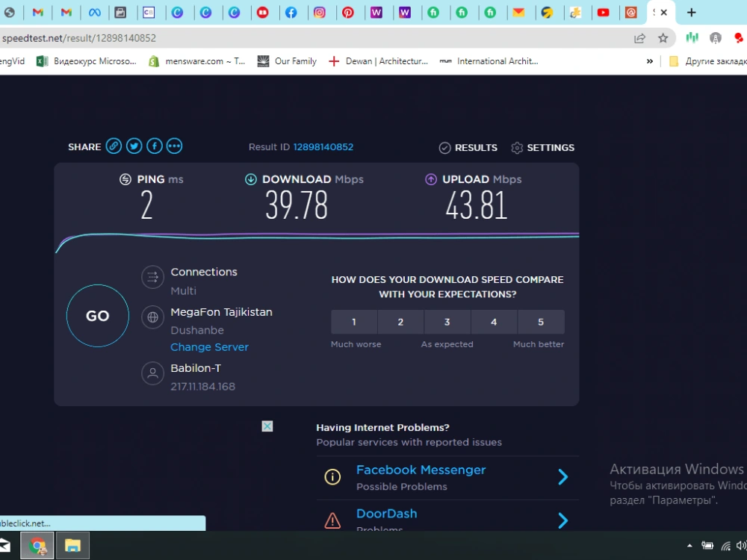Click the 43.81 upload speed value
This screenshot has width=747, height=560.
coord(477,205)
